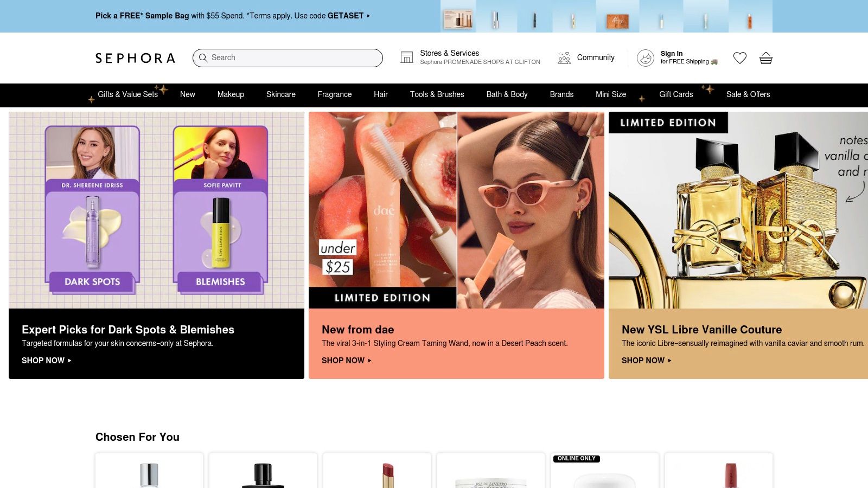Open the Sol de Janeiro product card

tap(491, 471)
